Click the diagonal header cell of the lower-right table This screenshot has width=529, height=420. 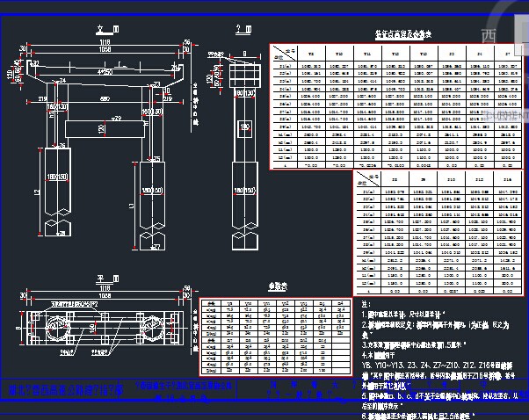click(x=367, y=178)
